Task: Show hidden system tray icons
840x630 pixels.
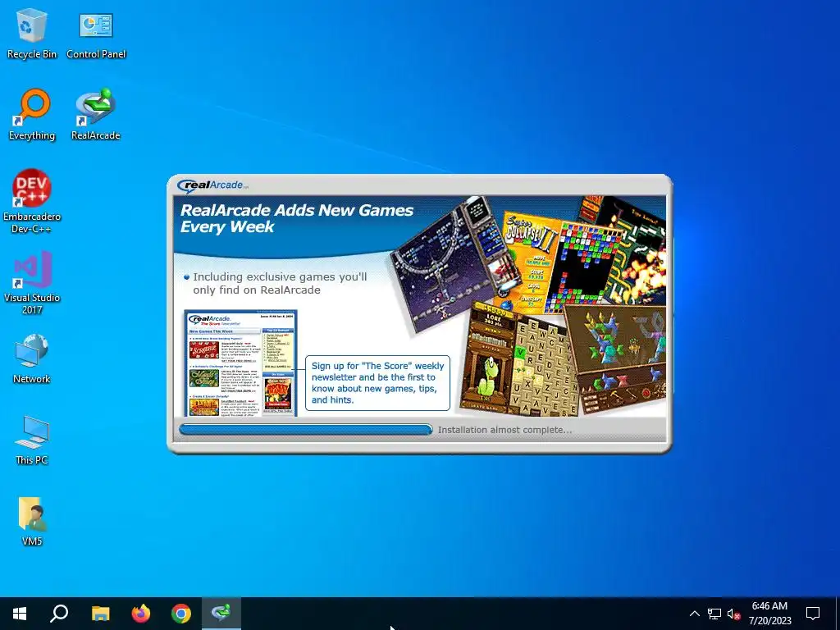Action: [x=694, y=614]
